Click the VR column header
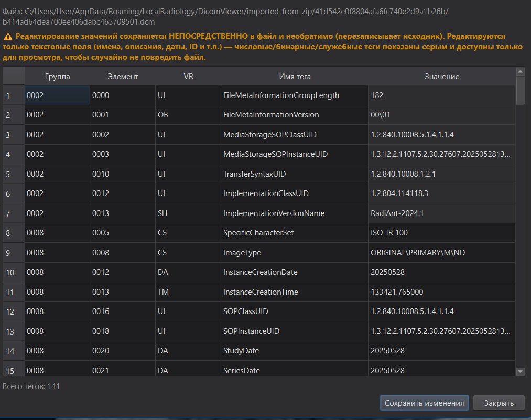 [188, 77]
